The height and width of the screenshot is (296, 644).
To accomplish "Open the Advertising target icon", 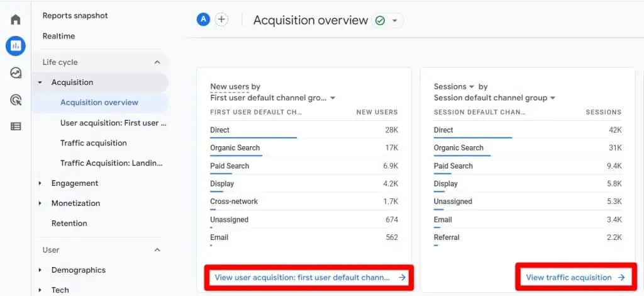I will pos(16,100).
